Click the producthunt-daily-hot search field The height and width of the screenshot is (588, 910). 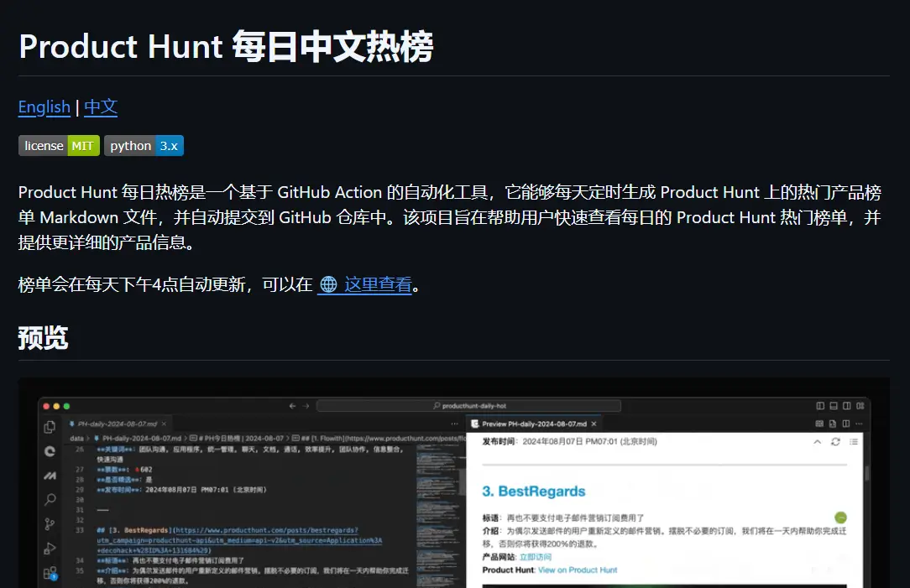(468, 406)
